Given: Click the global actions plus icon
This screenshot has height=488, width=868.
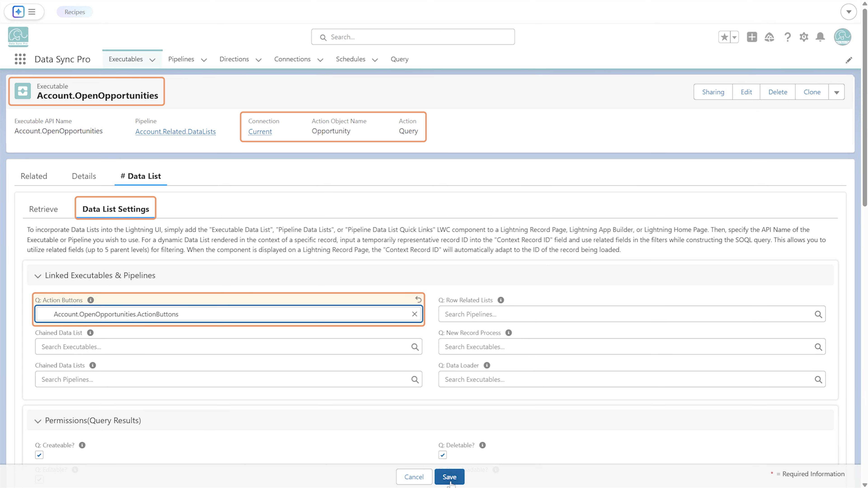Looking at the screenshot, I should coord(752,37).
